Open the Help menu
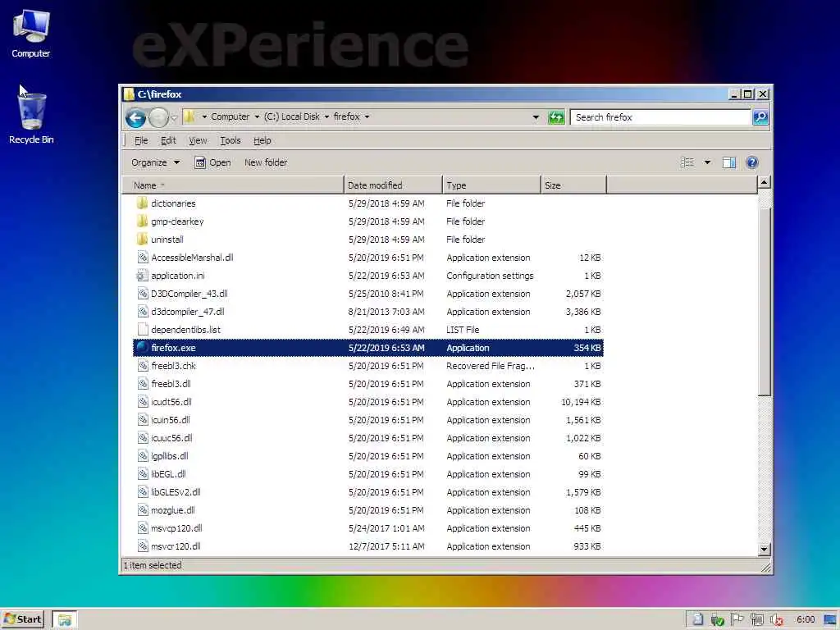The image size is (840, 630). (x=262, y=140)
